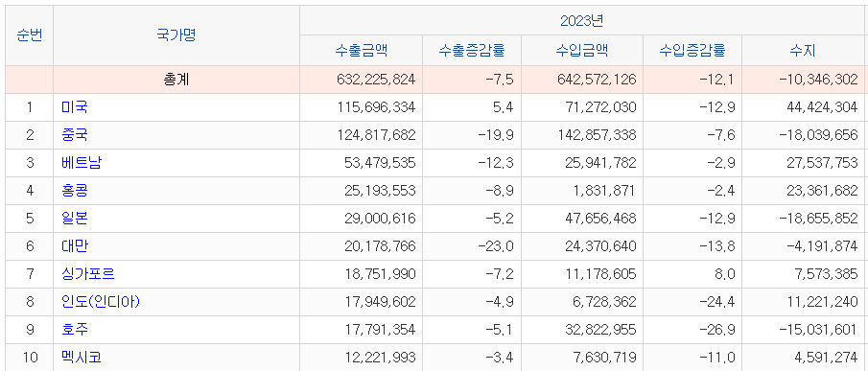Select the 2023년 header cell

tap(582, 21)
